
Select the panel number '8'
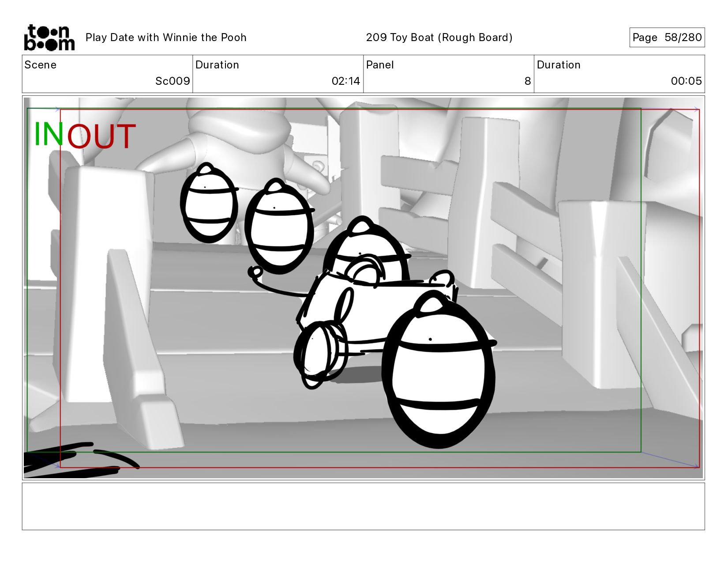coord(528,81)
